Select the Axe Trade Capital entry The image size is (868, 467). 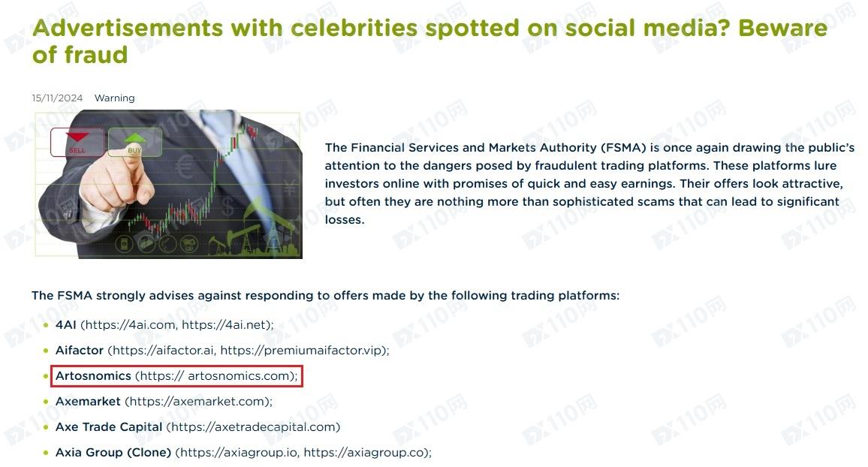[x=109, y=426]
